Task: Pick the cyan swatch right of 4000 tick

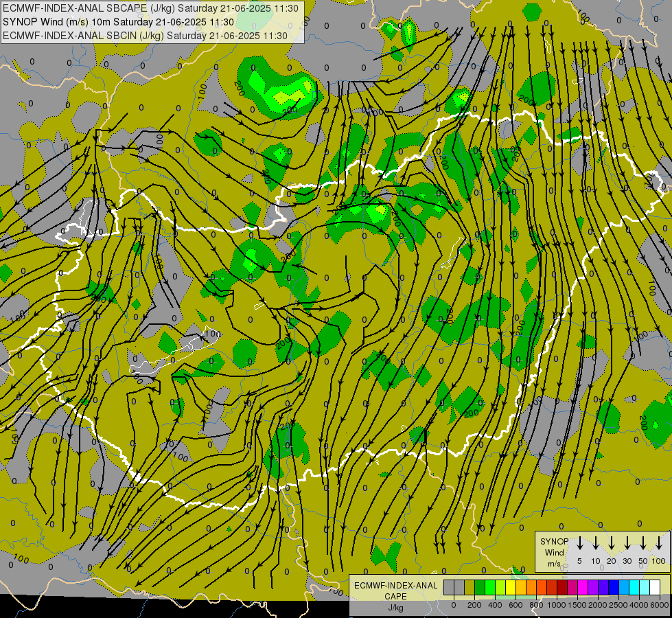Action: click(x=635, y=587)
